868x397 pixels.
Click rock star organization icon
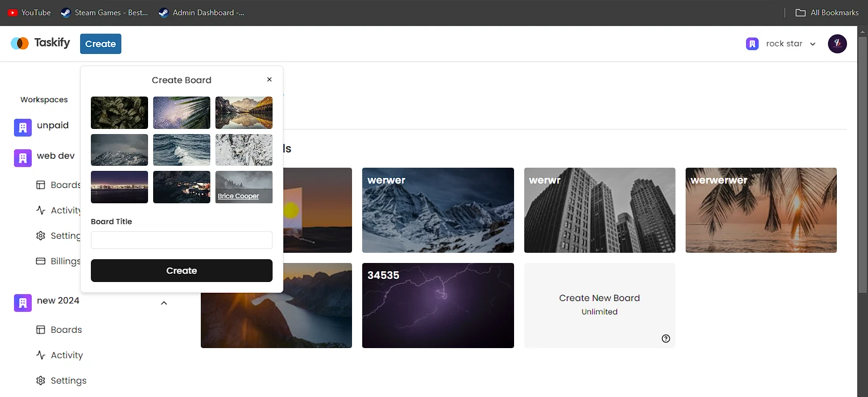point(752,44)
